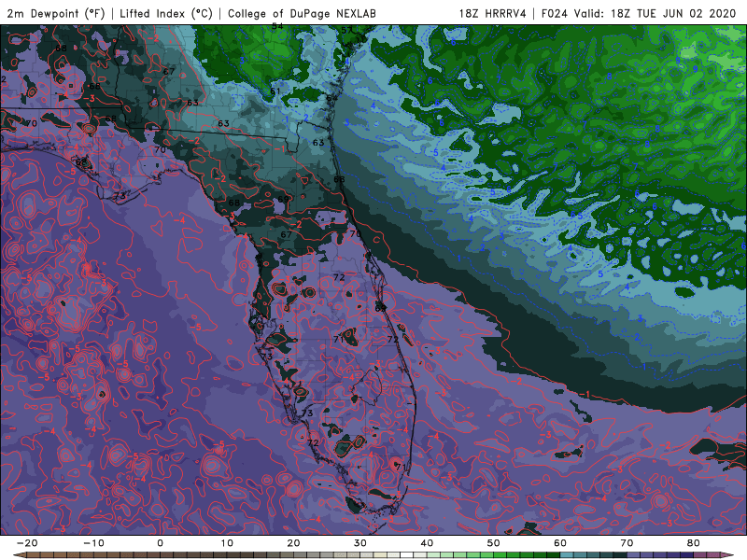Viewport: 747px width, 560px height.
Task: Click the -10 label on the color scale
Action: pyautogui.click(x=93, y=543)
